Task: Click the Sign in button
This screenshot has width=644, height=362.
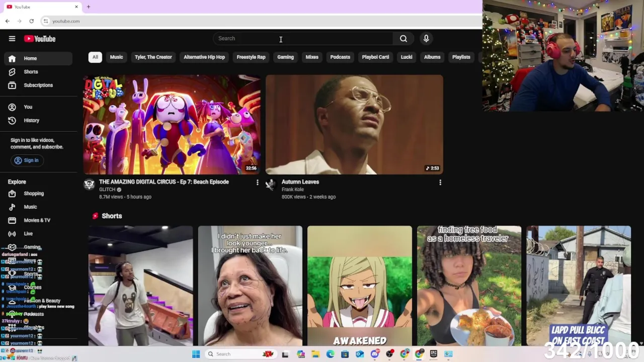Action: (x=27, y=160)
